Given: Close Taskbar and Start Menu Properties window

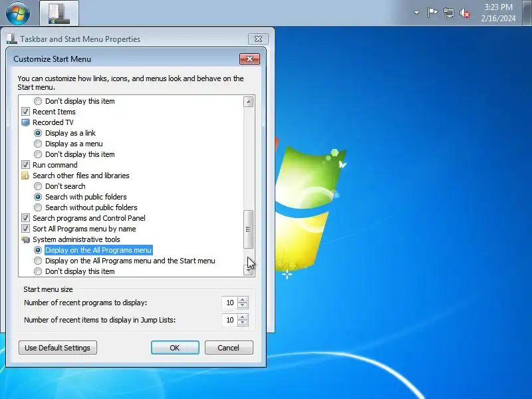Looking at the screenshot, I should [x=258, y=39].
